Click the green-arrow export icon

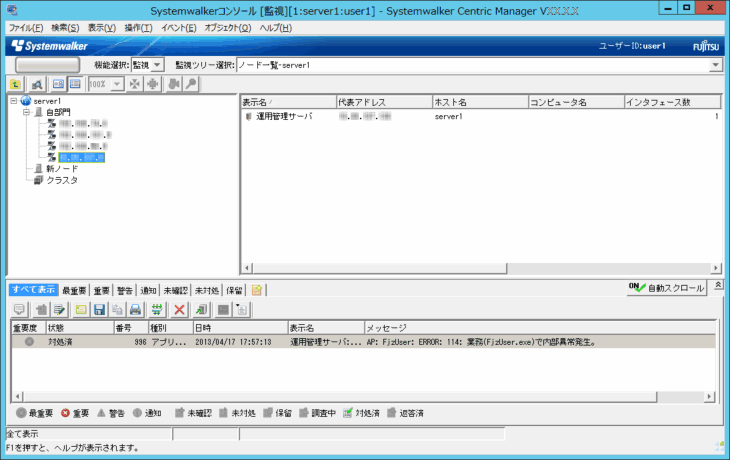(x=201, y=310)
